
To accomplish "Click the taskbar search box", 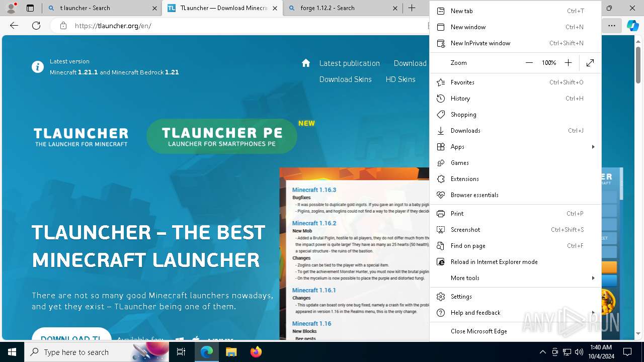I will point(97,352).
